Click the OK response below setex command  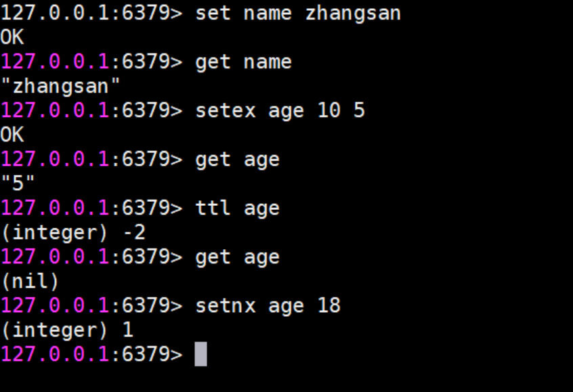tap(12, 135)
